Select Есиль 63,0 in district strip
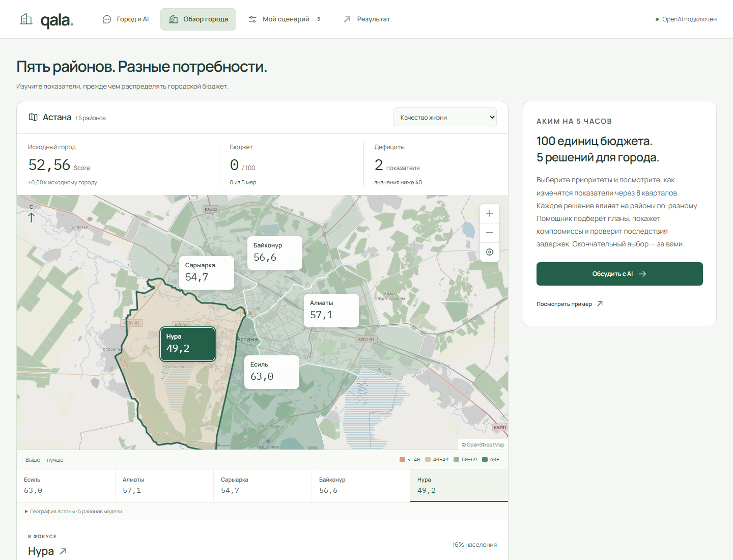Screen dimensions: 733x560 (x=66, y=486)
